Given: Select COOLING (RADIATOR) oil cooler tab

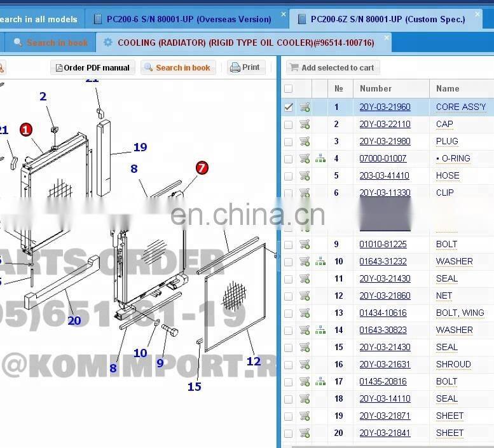Looking at the screenshot, I should click(244, 43).
